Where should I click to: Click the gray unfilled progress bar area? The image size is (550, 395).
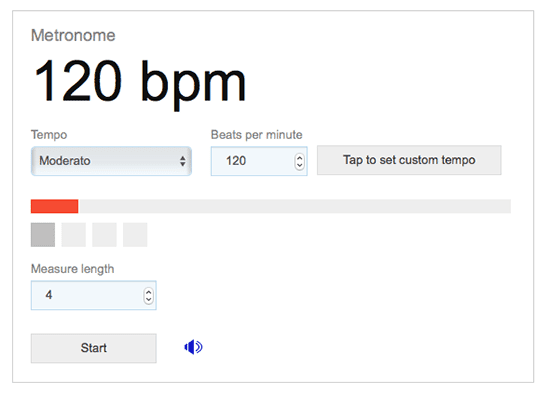(295, 206)
